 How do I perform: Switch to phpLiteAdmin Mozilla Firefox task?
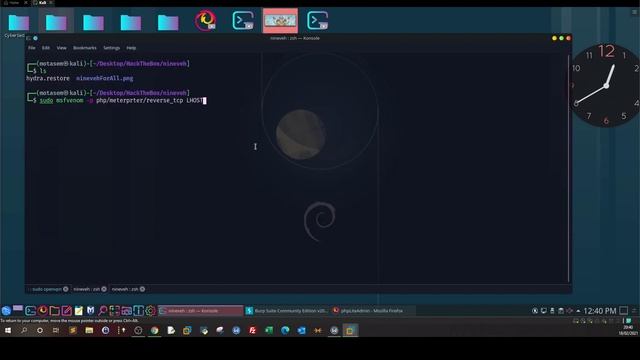[x=373, y=311]
